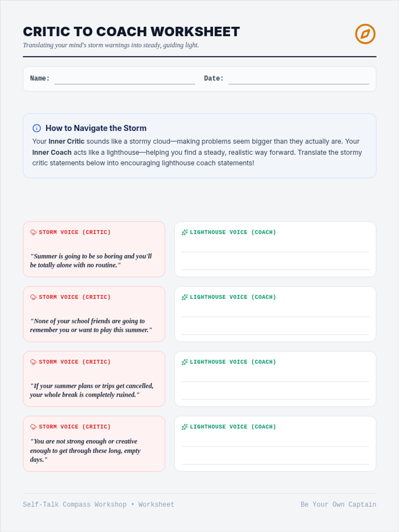Click the "Summer is going to be so boring" statement
This screenshot has width=399, height=532.
[x=91, y=261]
